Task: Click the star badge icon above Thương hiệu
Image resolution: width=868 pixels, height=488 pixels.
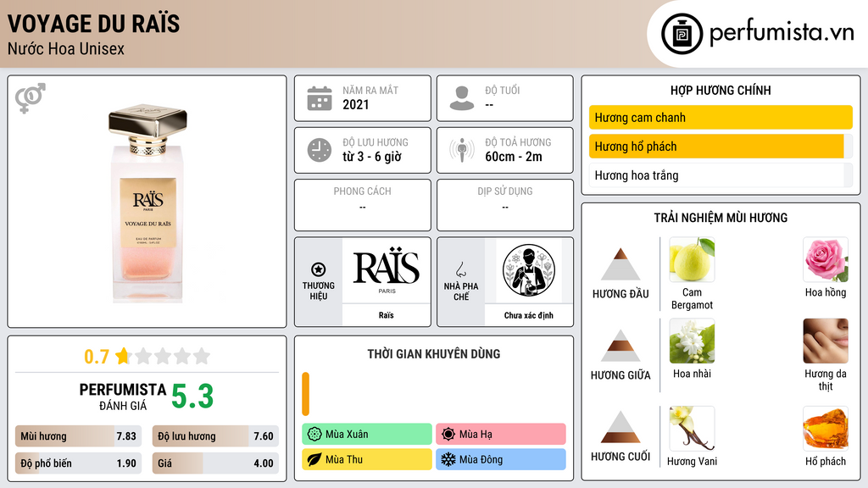Action: pyautogui.click(x=319, y=269)
